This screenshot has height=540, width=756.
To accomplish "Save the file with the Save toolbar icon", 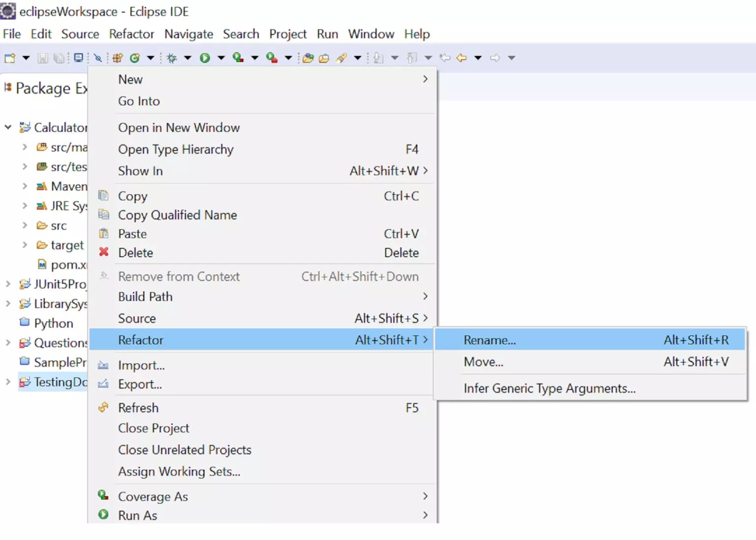I will [x=42, y=58].
